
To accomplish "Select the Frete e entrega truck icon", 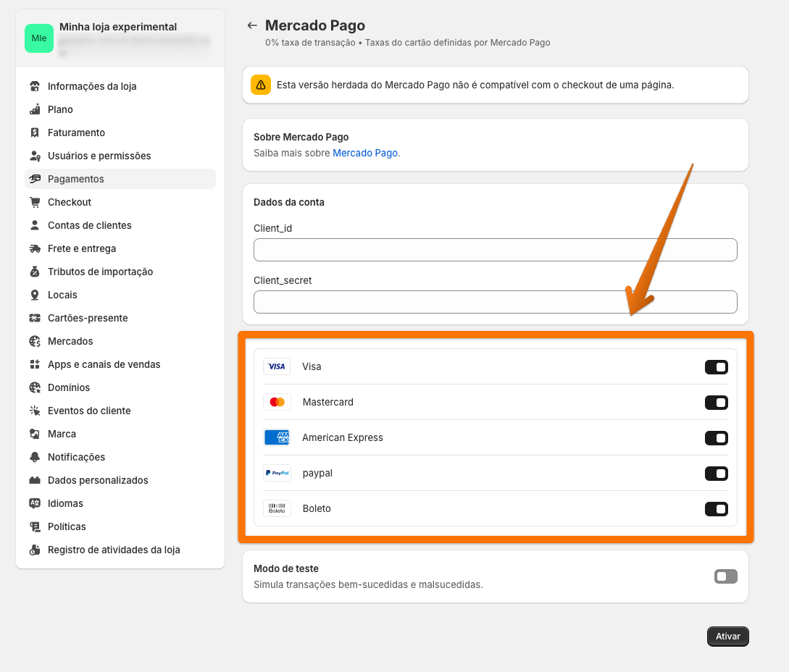I will tap(35, 248).
